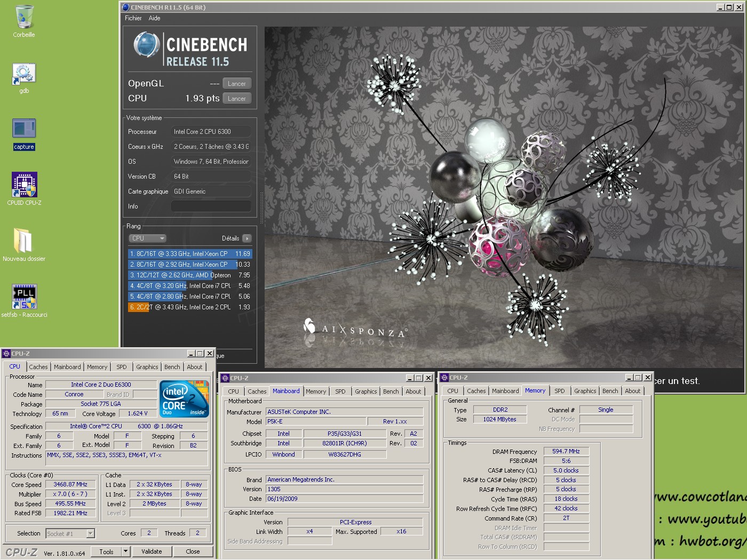Switch to SPD tab in left CPU-Z
This screenshot has height=560, width=747.
[x=122, y=367]
